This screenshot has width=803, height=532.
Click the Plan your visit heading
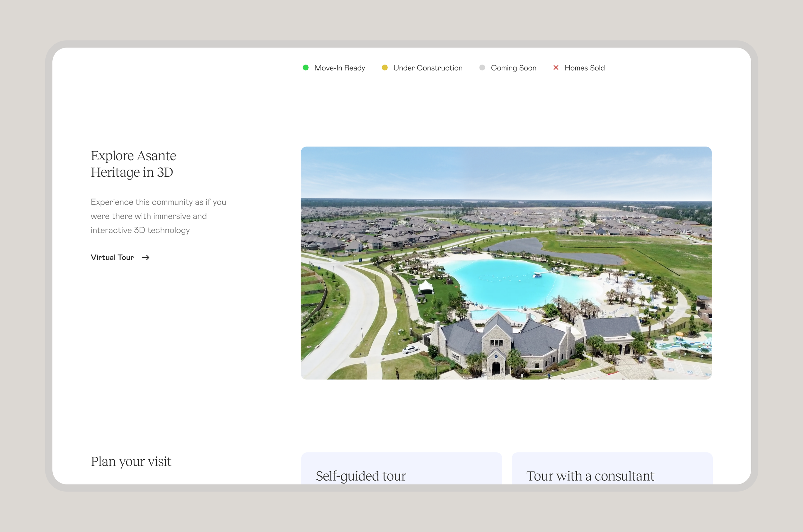click(x=131, y=461)
